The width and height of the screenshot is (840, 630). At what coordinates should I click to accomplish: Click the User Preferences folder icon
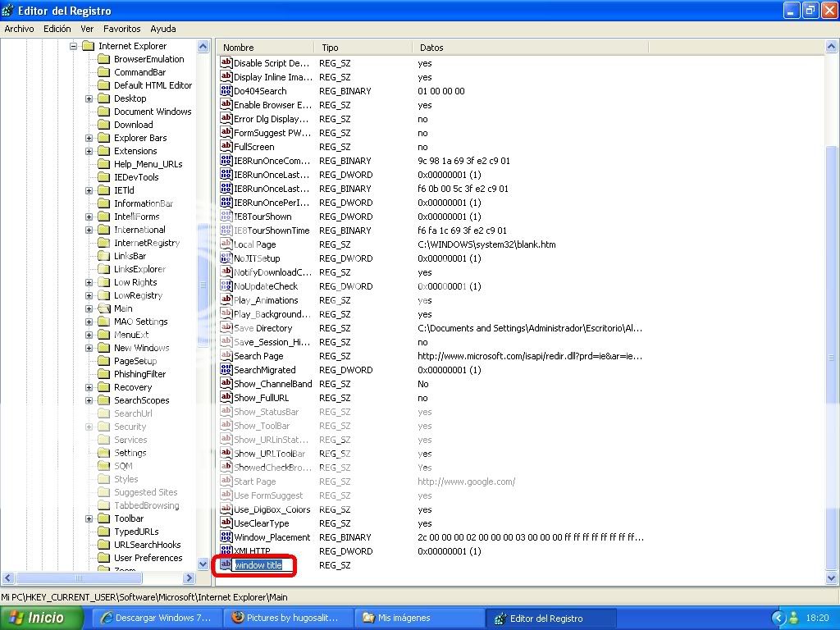pyautogui.click(x=104, y=558)
